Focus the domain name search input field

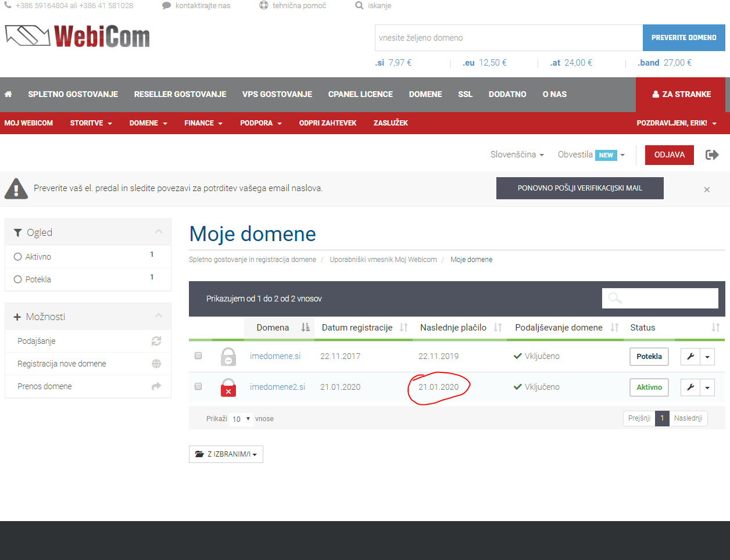tap(509, 38)
